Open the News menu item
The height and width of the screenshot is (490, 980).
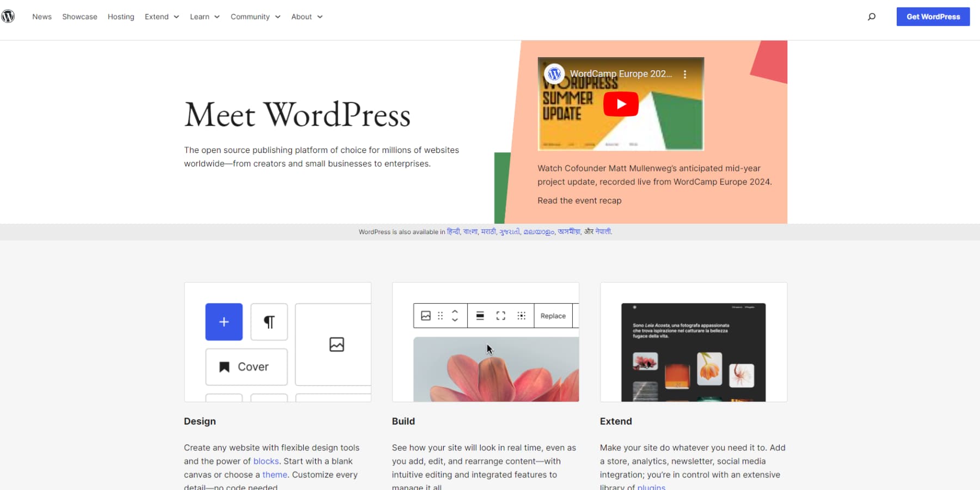41,16
